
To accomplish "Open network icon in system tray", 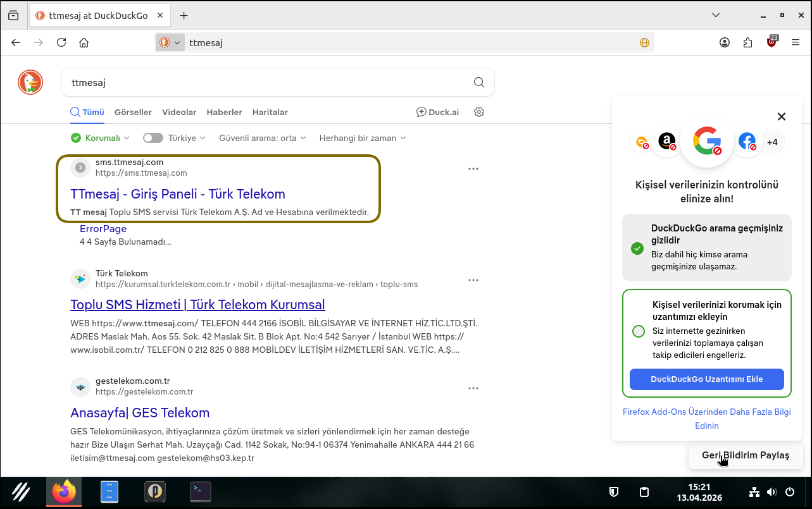I will pos(754,492).
